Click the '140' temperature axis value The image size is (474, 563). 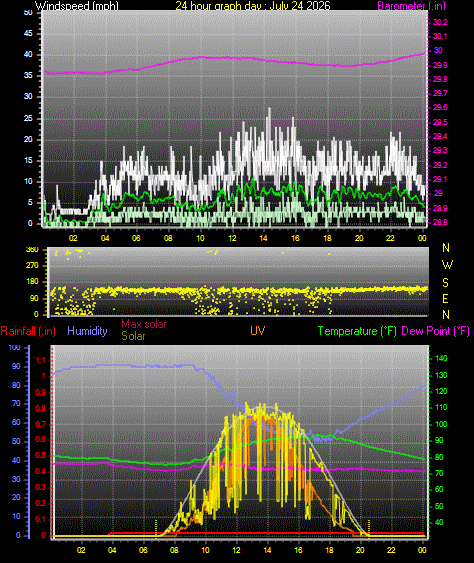point(441,358)
